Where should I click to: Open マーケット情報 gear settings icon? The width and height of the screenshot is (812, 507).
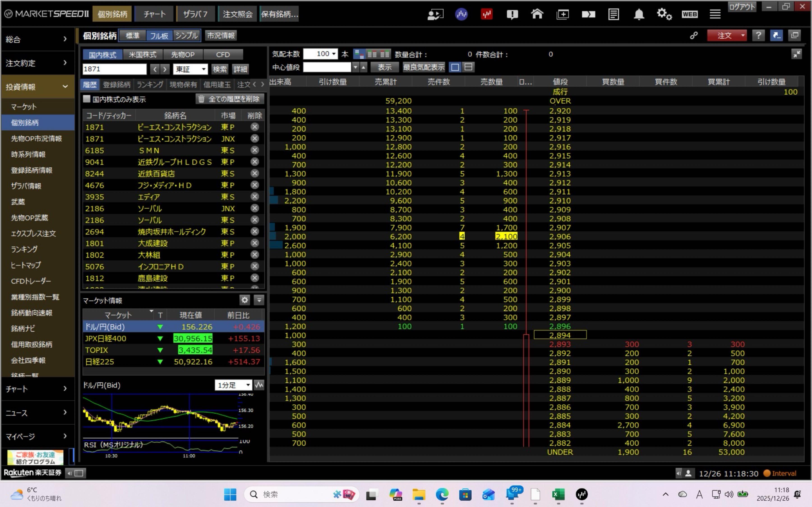245,300
